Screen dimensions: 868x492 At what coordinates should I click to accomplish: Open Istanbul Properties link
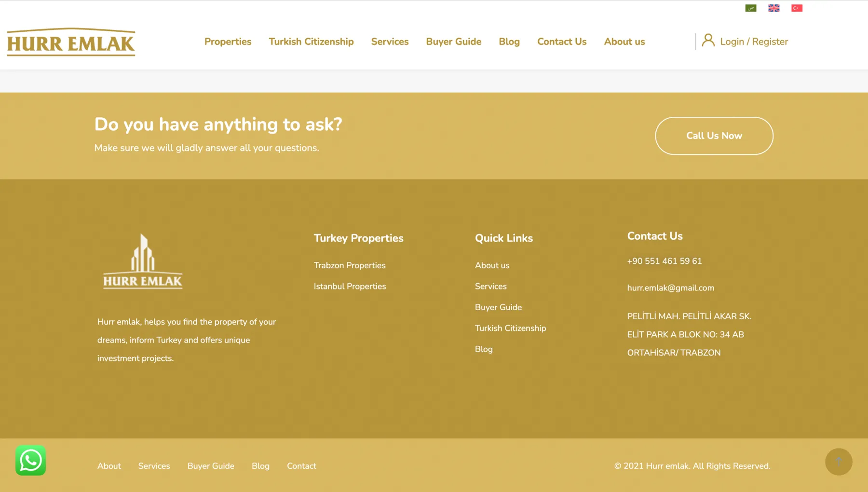pos(350,287)
